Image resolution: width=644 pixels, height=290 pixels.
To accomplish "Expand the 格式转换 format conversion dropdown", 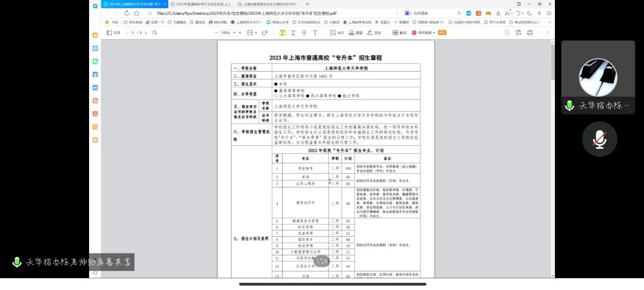I will pos(426,33).
